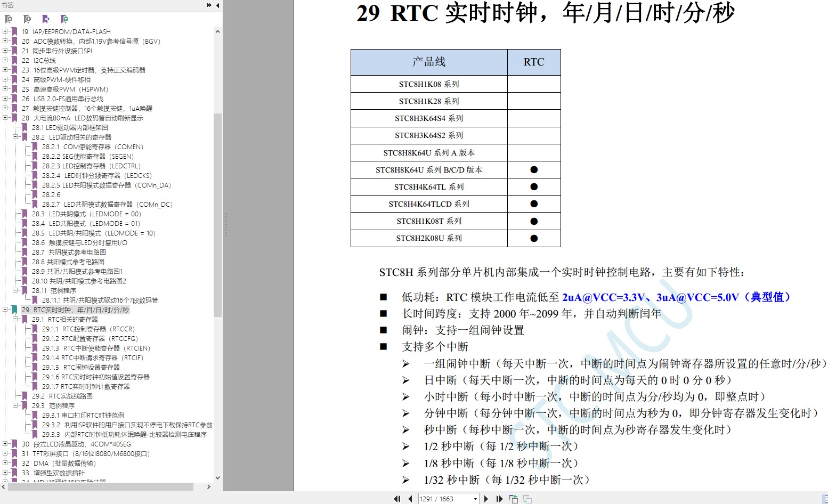Open bookmark 29.1.7 RTC实时时钟计数寄存器
Image resolution: width=828 pixels, height=504 pixels.
click(x=86, y=386)
